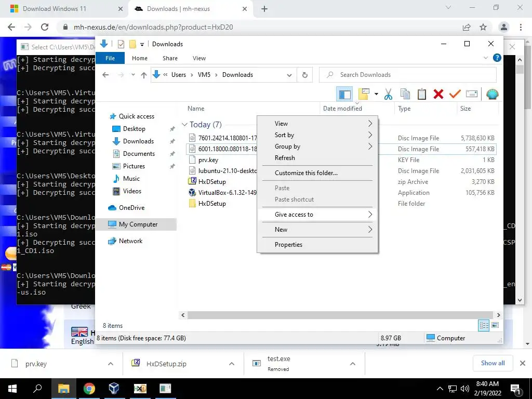Viewport: 532px width, 399px height.
Task: Switch to Details view layout icon
Action: coord(484,325)
